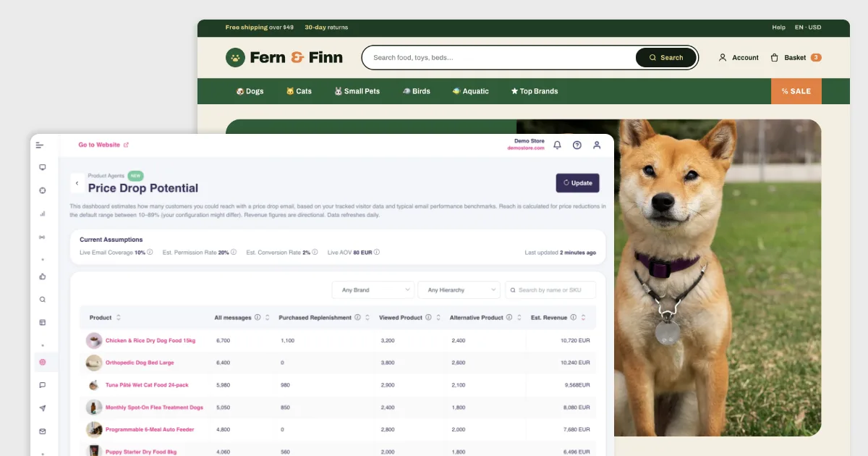Open the chat bubble sidebar icon
This screenshot has height=456, width=868.
43,385
